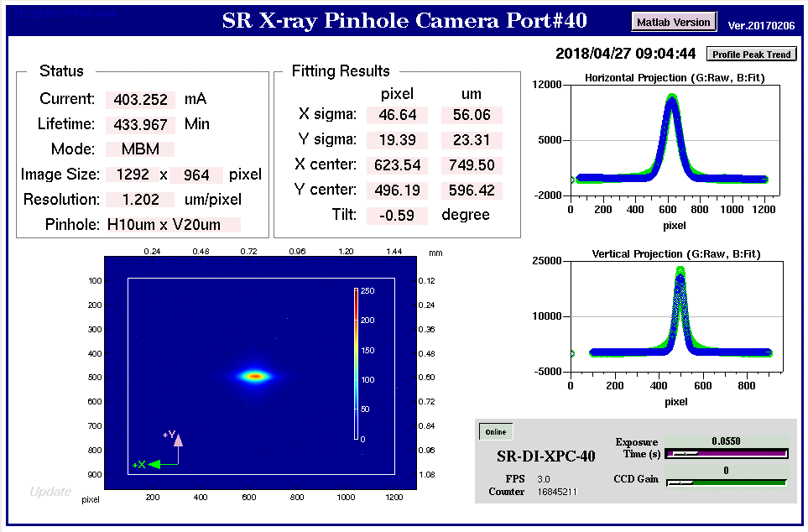Screen dimensions: 808x532
Task: Select the Current value field
Action: (140, 100)
